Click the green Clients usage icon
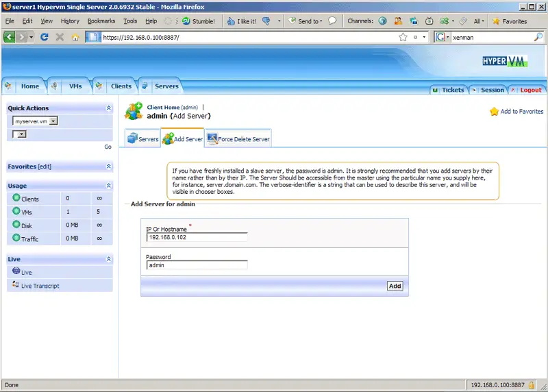Screen dimensions: 548x392 pos(16,197)
